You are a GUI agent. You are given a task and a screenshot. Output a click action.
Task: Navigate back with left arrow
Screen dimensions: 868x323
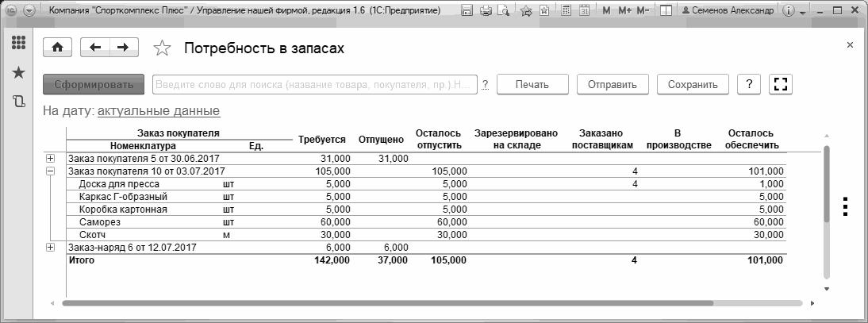[95, 48]
